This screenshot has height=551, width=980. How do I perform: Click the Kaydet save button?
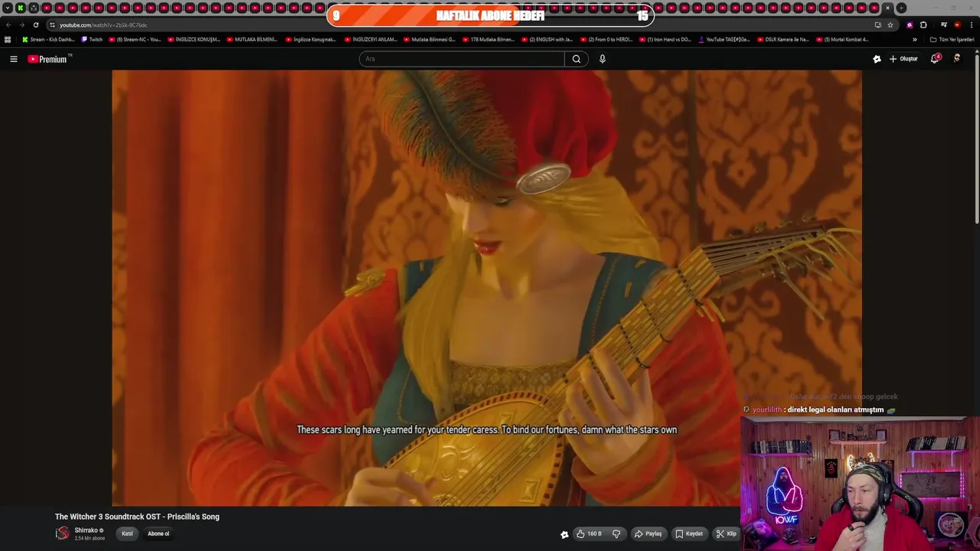coord(689,533)
